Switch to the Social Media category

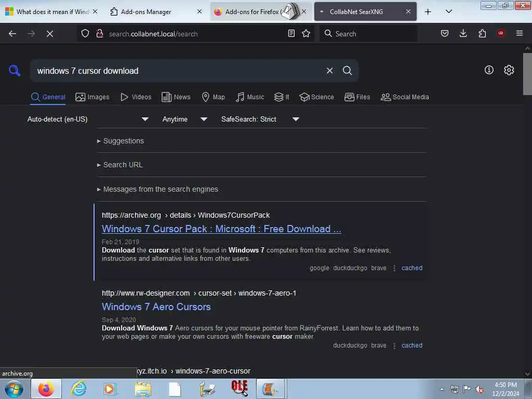pyautogui.click(x=405, y=97)
